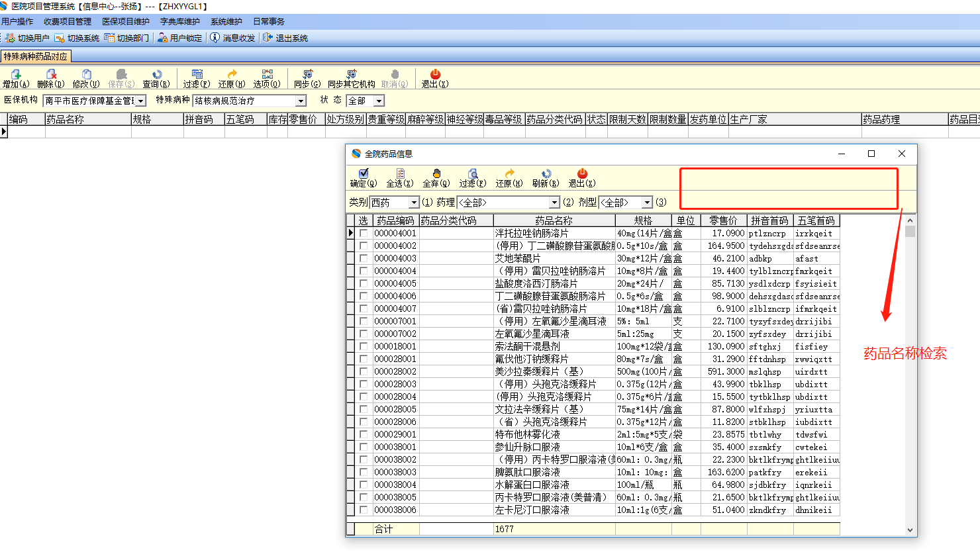Tick the checkbox for drug code 000018001

[364, 346]
